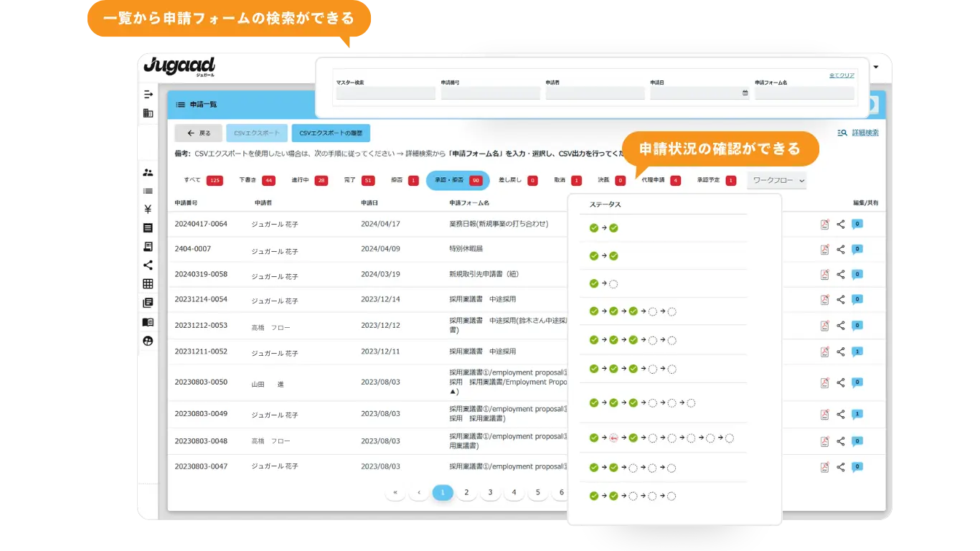Switch to the 下書き tab
The width and height of the screenshot is (980, 551).
pyautogui.click(x=257, y=180)
